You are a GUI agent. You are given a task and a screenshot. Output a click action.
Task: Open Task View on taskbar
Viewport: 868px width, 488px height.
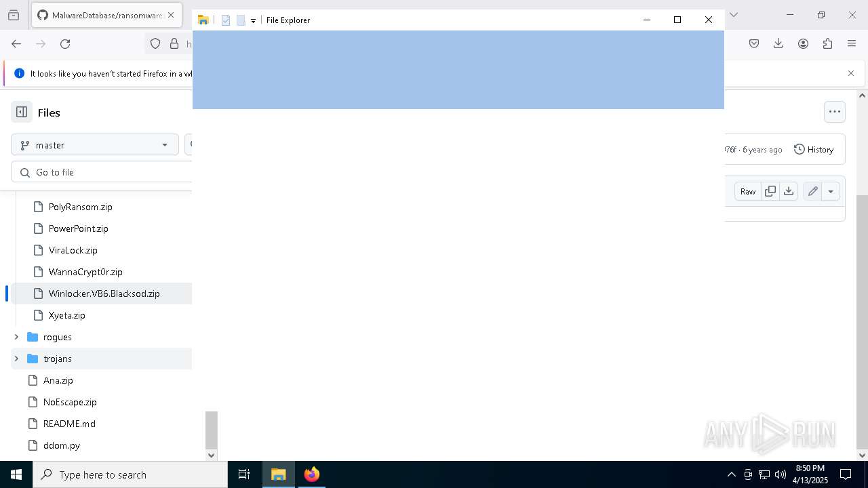click(x=244, y=474)
